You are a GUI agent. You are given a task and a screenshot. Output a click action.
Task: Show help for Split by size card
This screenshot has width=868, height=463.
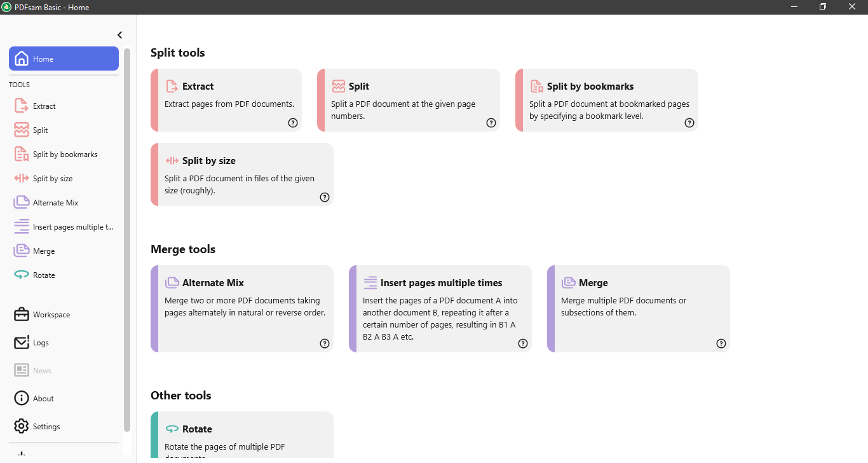[325, 197]
